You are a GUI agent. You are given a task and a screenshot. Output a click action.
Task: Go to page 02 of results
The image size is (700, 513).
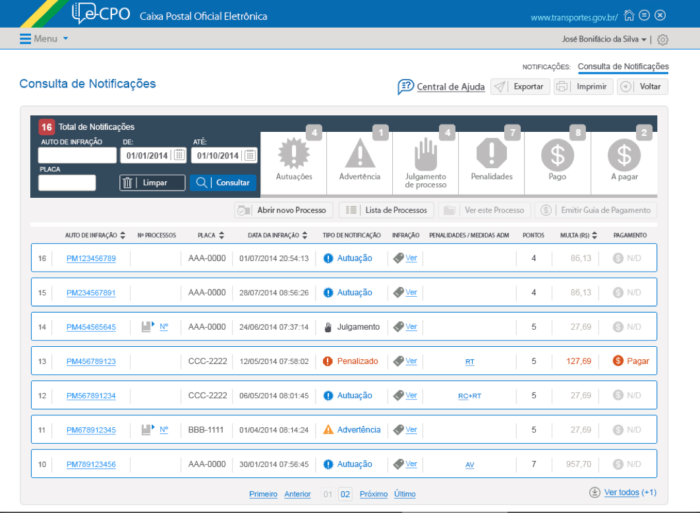pyautogui.click(x=345, y=494)
